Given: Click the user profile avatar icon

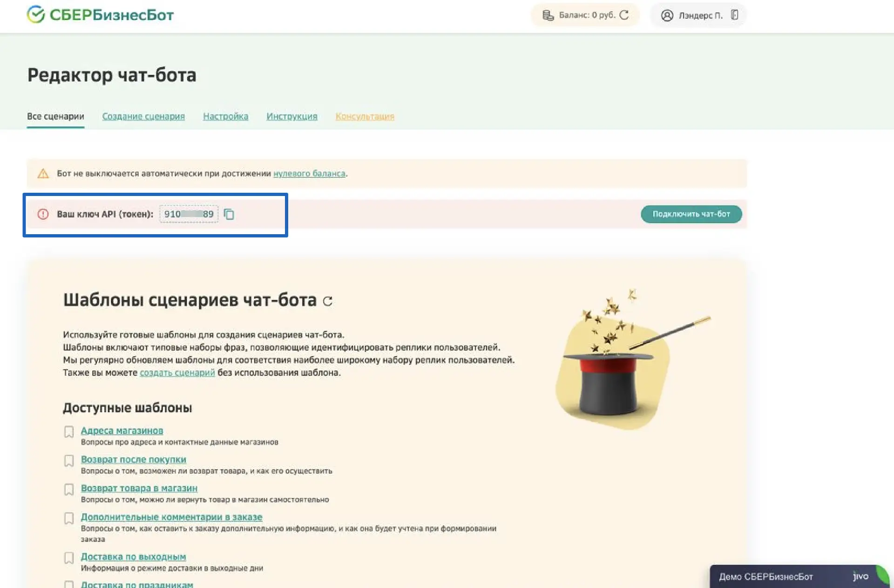Looking at the screenshot, I should (667, 15).
